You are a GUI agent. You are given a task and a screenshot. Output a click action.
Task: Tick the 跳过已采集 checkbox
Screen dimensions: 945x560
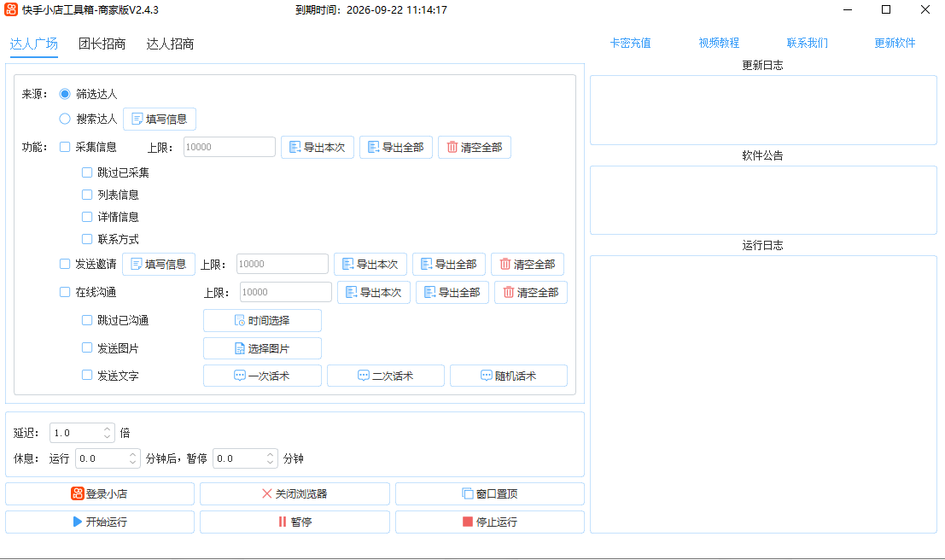(87, 172)
